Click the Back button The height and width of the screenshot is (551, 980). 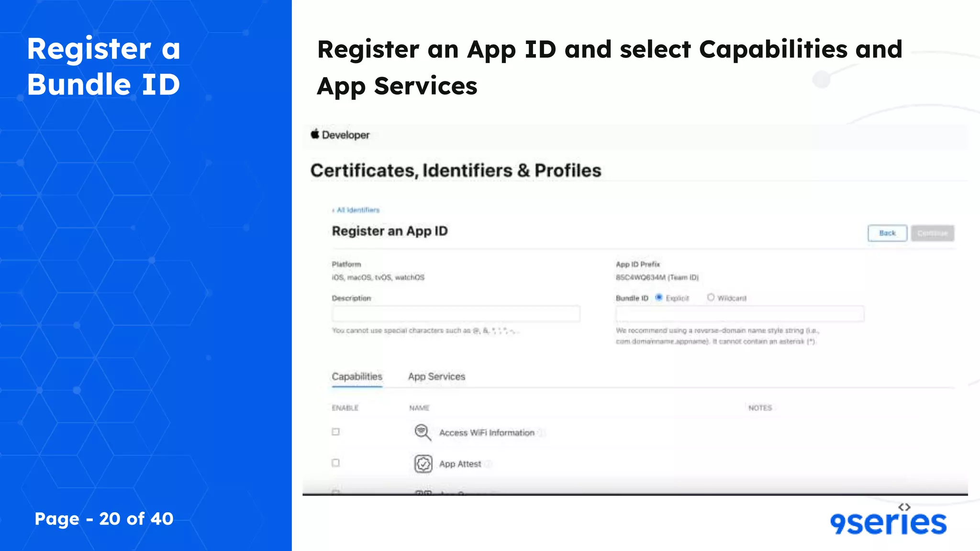(887, 233)
